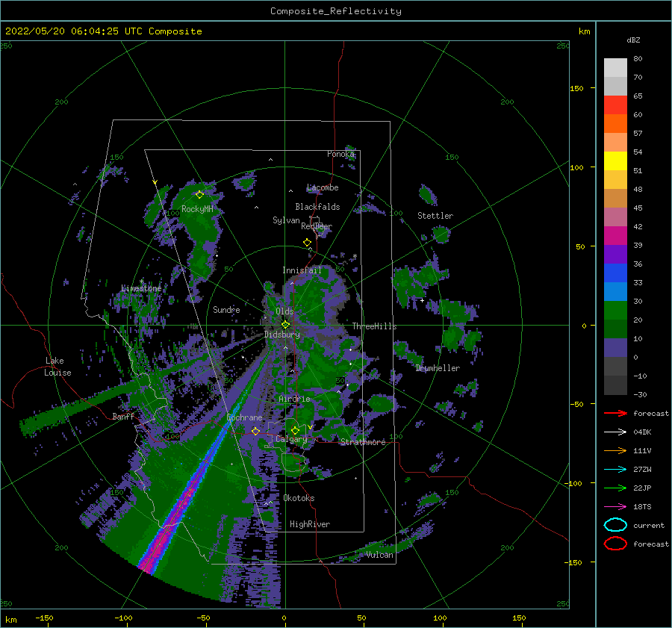Pick the purple 36–39 dBZ swatch
This screenshot has height=628, width=672.
coord(615,254)
